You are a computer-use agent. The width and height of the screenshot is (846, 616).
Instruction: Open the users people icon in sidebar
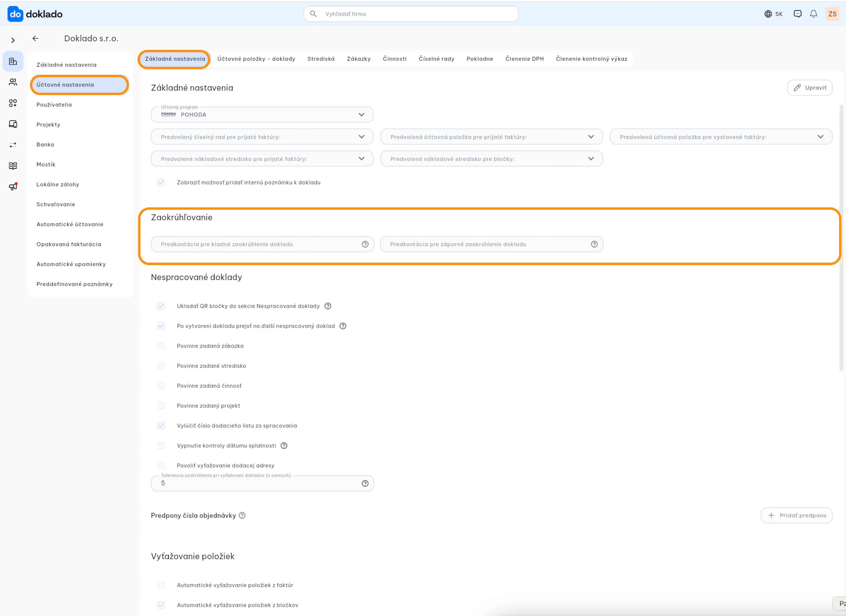click(13, 82)
